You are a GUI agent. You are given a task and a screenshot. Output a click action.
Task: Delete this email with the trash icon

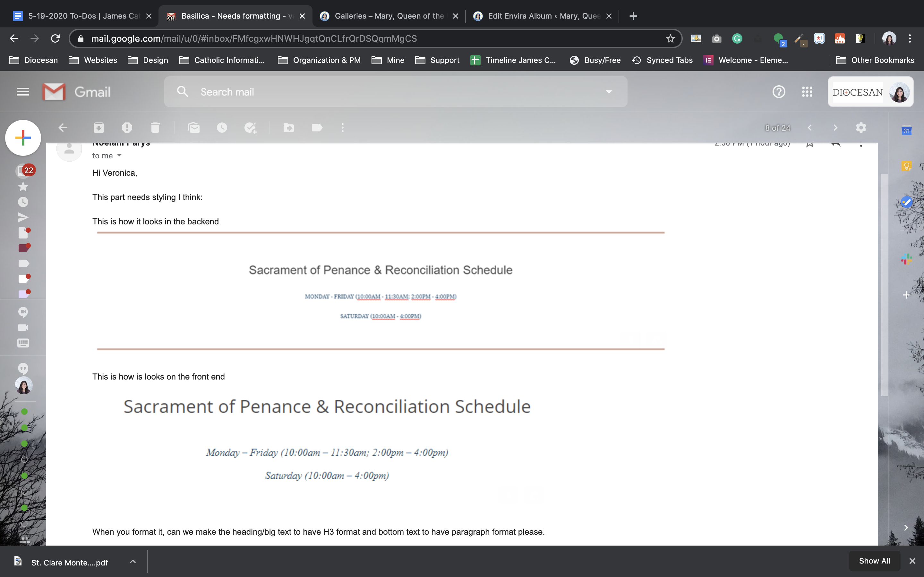click(x=155, y=128)
